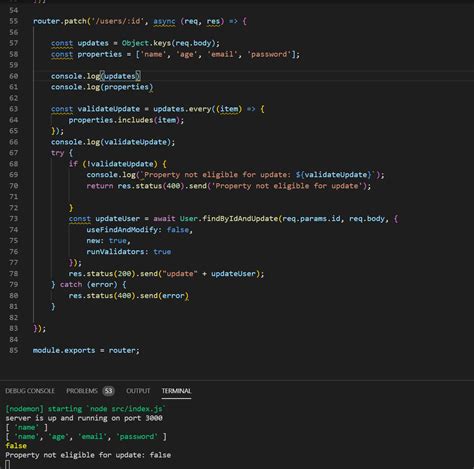Click 'module.exports = router' on line 85
The image size is (474, 469).
click(x=84, y=350)
